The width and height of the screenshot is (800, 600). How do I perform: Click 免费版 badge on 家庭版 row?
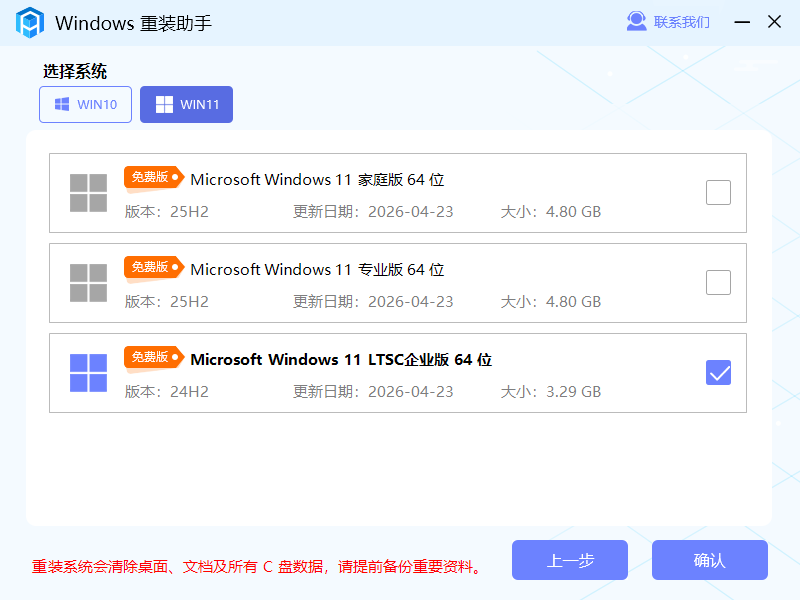click(154, 178)
